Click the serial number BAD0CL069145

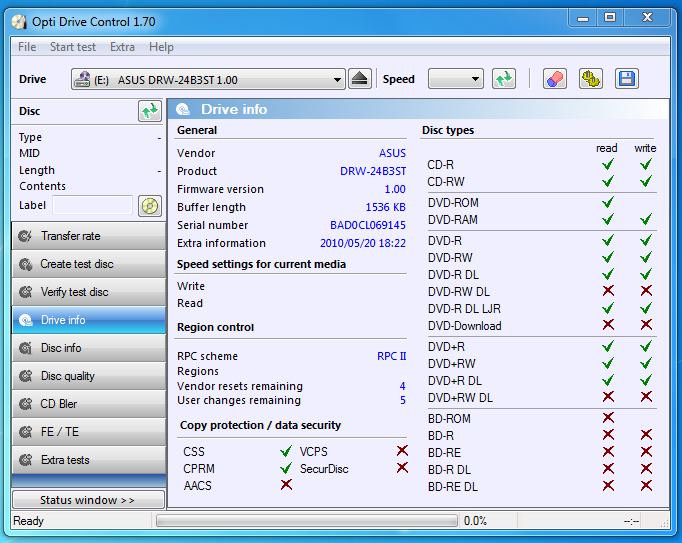[368, 225]
